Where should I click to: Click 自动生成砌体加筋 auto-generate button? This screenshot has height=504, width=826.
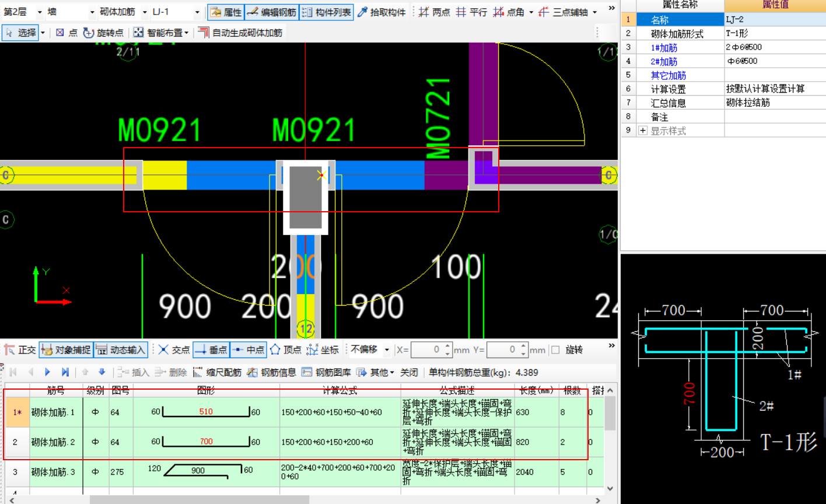(x=240, y=33)
